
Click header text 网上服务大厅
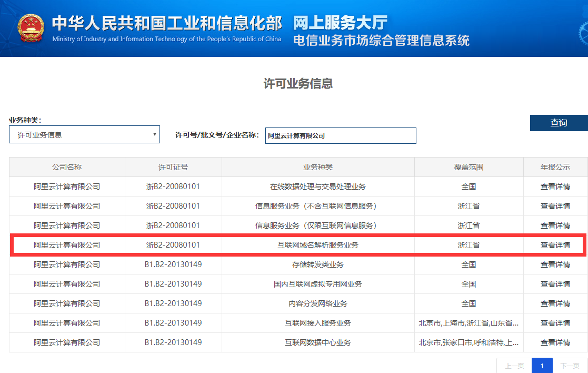pyautogui.click(x=340, y=23)
